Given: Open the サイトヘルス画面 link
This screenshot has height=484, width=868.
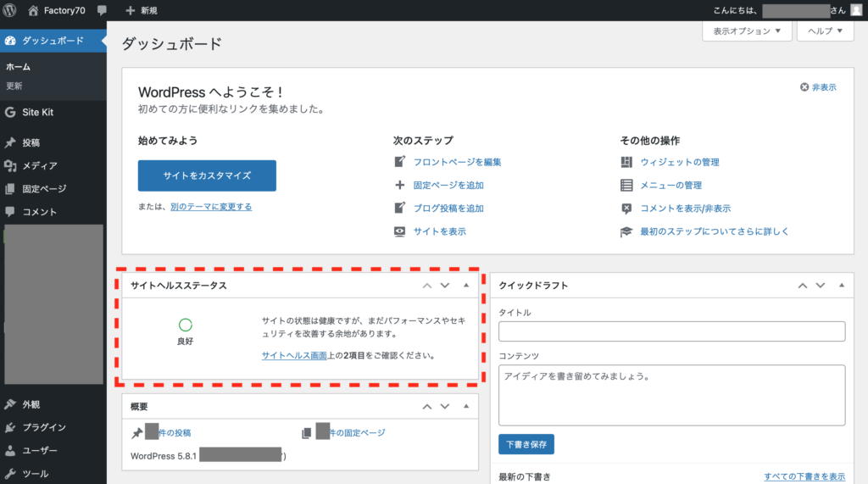Looking at the screenshot, I should [294, 355].
